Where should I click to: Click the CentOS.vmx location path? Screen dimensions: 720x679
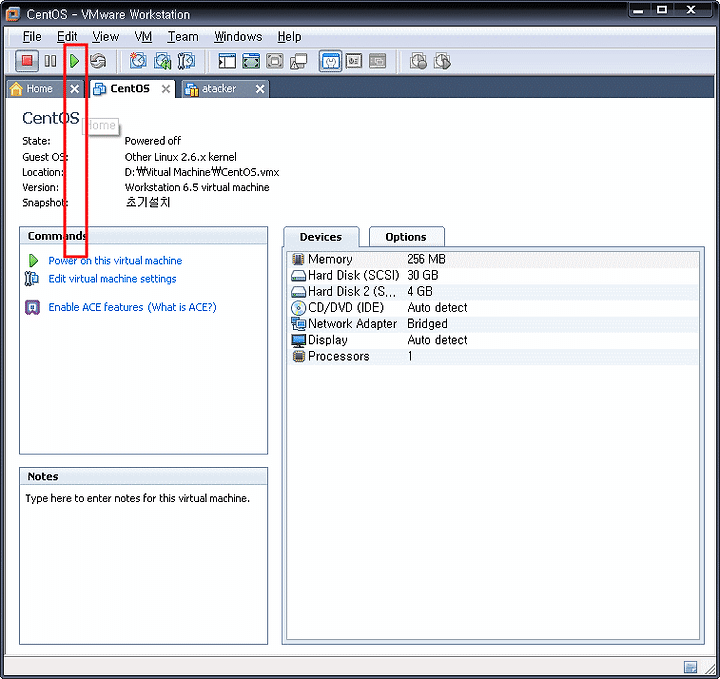[202, 172]
